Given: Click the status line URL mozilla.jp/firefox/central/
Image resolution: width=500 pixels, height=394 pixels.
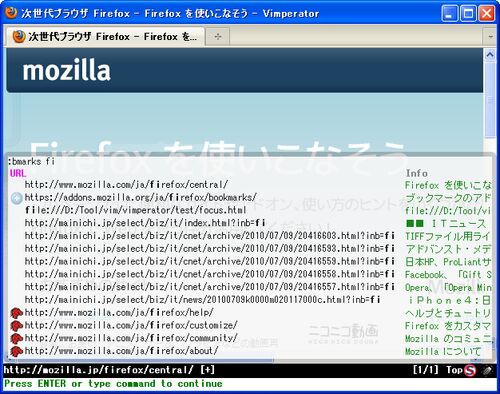Looking at the screenshot, I should pos(98,370).
